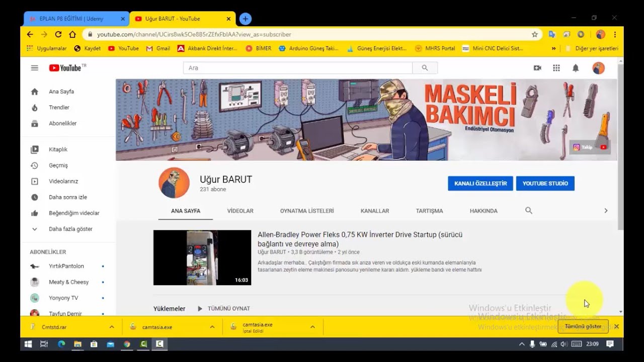Close the EPLAN P8 EĞİTİMİ tab
The width and height of the screenshot is (644, 362).
pos(123,19)
